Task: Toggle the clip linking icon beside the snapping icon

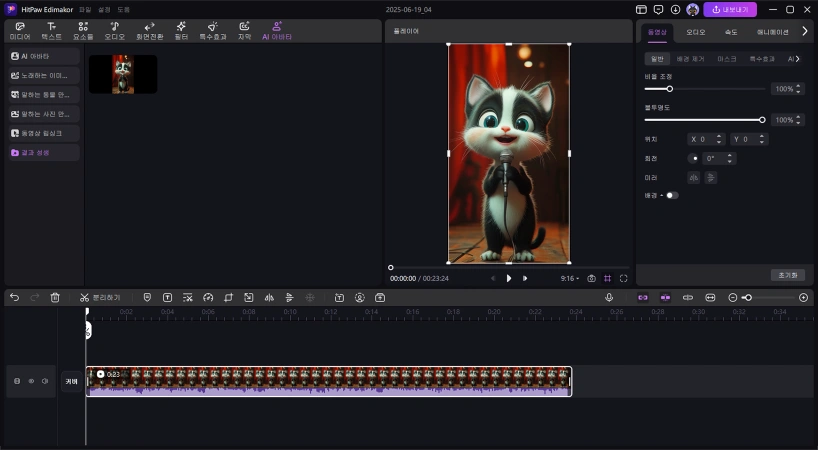Action: coord(688,297)
